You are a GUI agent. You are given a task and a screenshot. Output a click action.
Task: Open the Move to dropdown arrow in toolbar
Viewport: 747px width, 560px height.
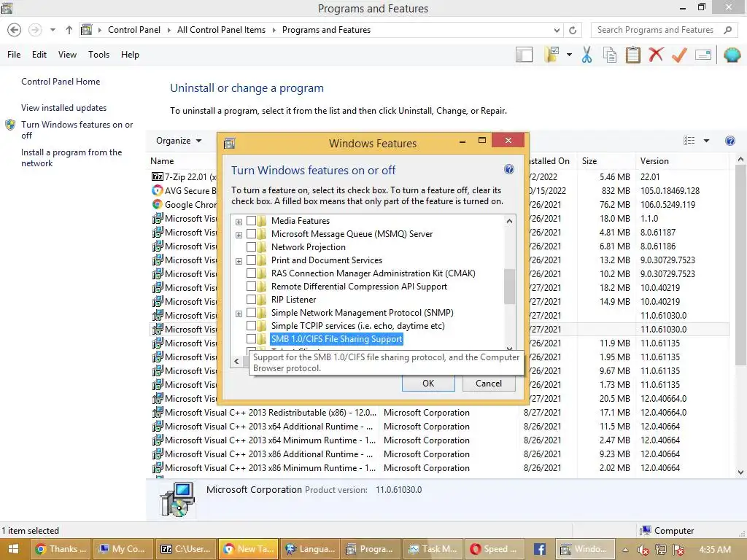[x=569, y=55]
